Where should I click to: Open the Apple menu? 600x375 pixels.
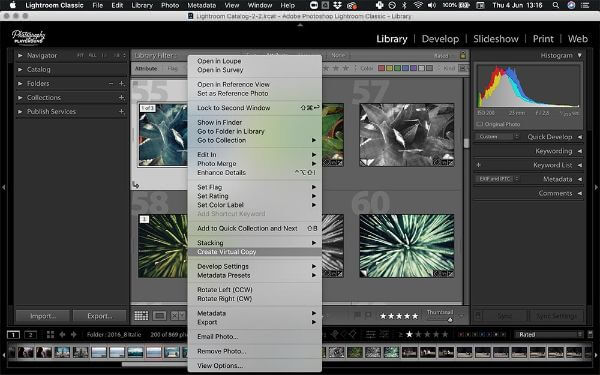[13, 5]
